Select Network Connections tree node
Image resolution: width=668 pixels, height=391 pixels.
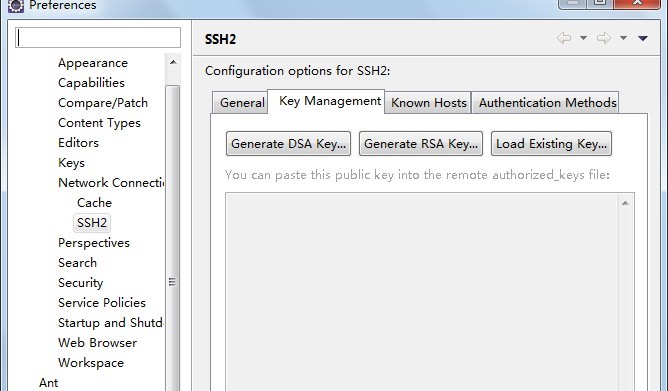pyautogui.click(x=111, y=183)
